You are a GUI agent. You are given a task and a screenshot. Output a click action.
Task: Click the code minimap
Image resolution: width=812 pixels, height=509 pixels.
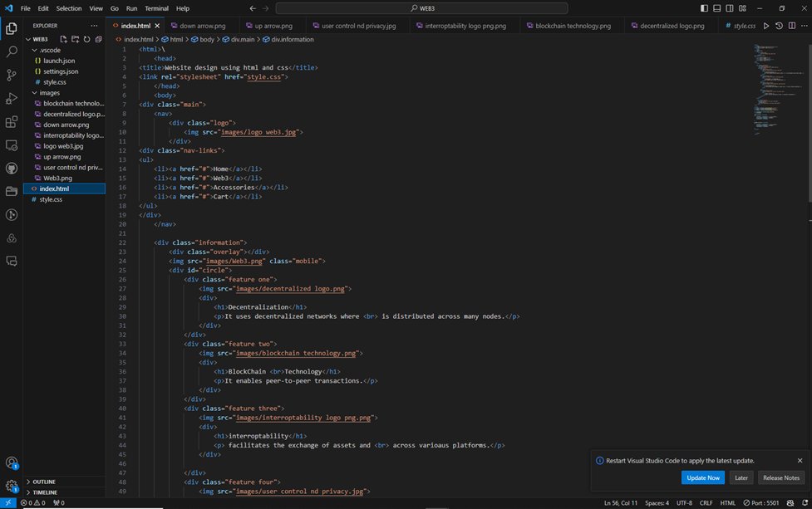pyautogui.click(x=778, y=89)
